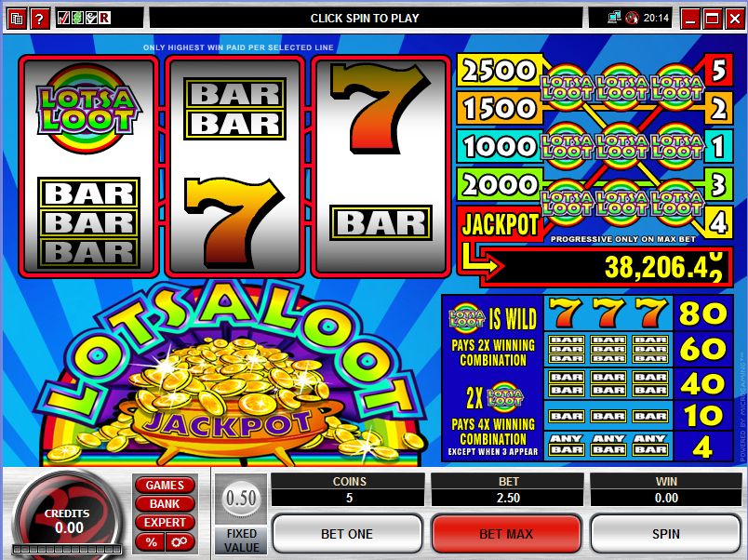Click the Lotsa Loot symbol on first reel
The image size is (748, 560).
point(87,108)
